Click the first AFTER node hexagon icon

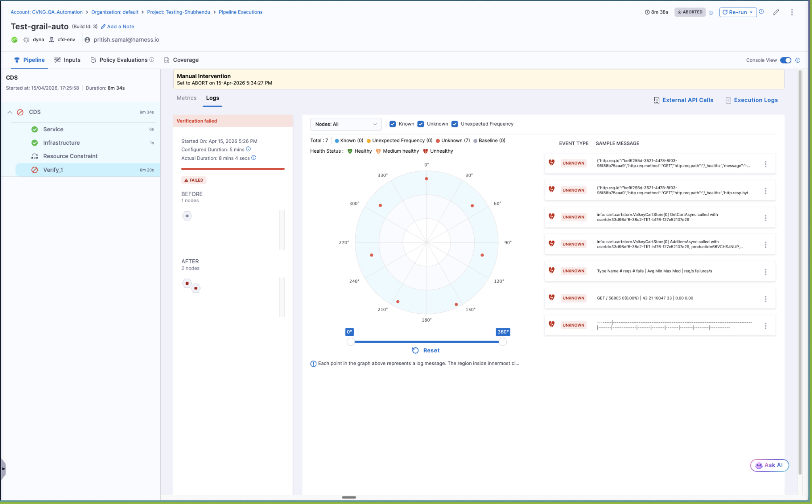(187, 284)
